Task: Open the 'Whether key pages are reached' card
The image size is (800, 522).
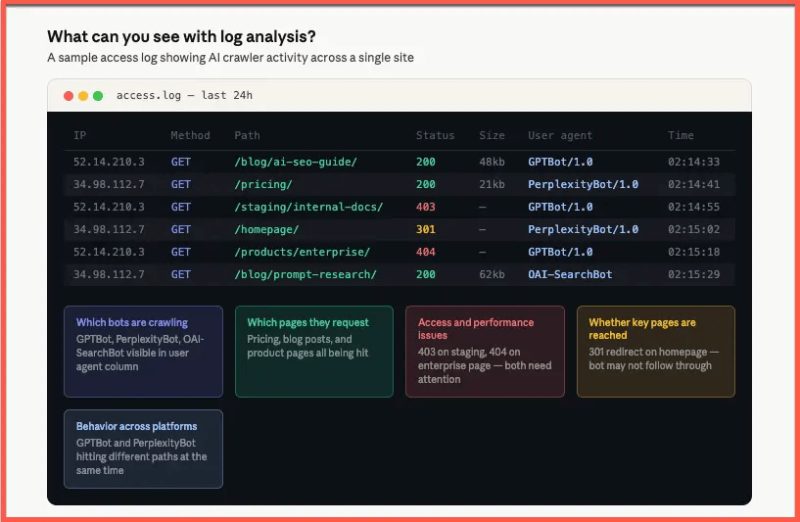Action: pyautogui.click(x=656, y=352)
